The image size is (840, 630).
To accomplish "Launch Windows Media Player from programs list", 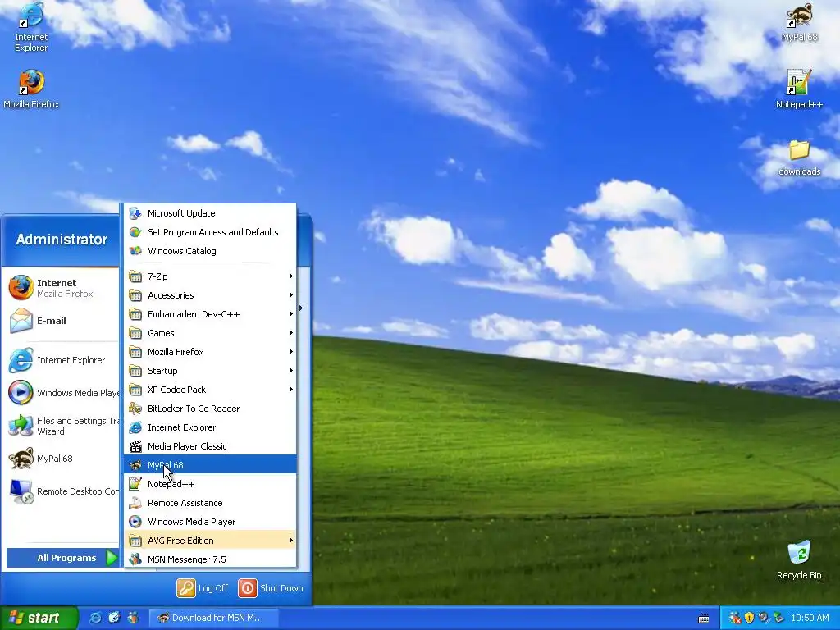I will pos(210,522).
